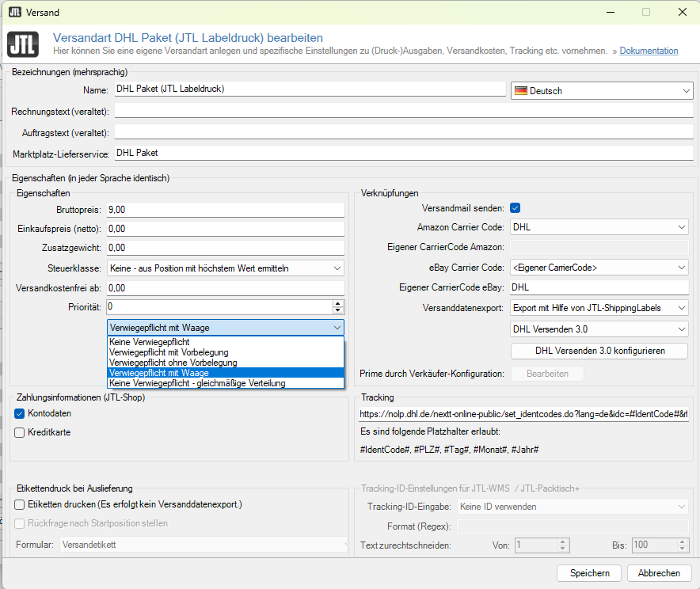The width and height of the screenshot is (700, 589).
Task: Open the Versanddatenexport dropdown
Action: pos(599,308)
